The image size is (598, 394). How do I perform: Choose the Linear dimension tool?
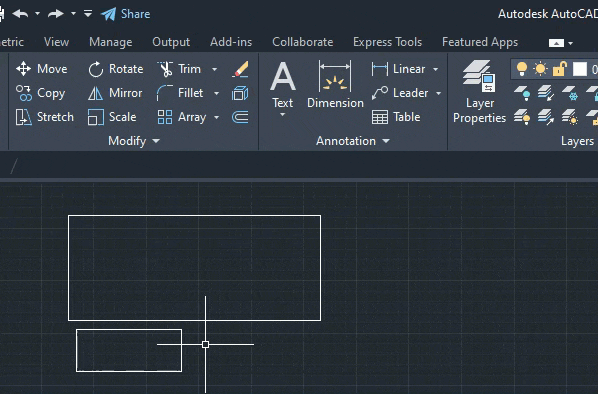click(x=398, y=69)
